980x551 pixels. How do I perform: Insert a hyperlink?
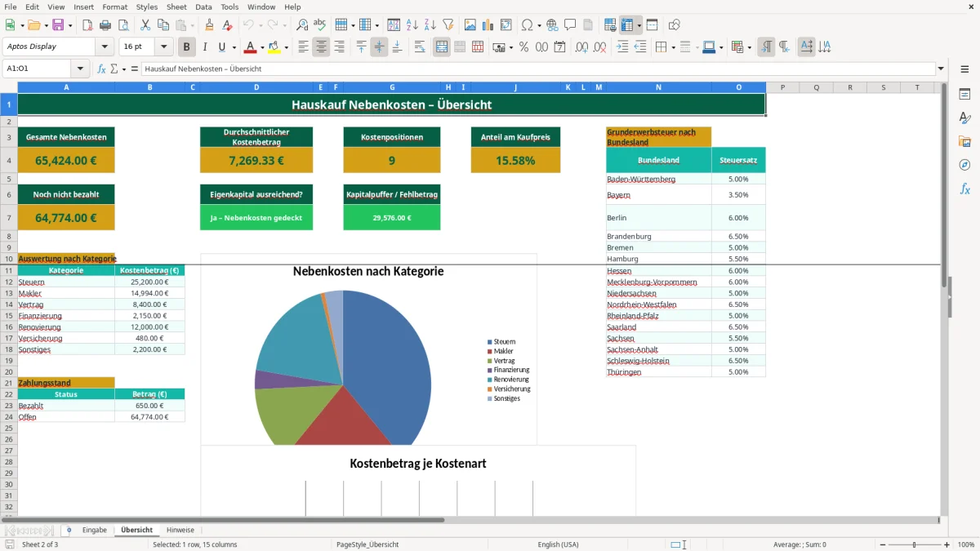(x=552, y=25)
